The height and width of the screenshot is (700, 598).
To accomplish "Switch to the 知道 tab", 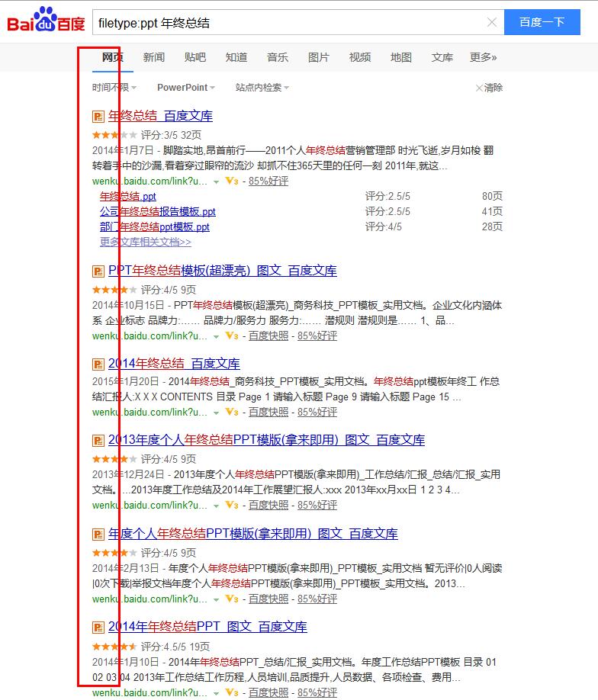I will (236, 57).
